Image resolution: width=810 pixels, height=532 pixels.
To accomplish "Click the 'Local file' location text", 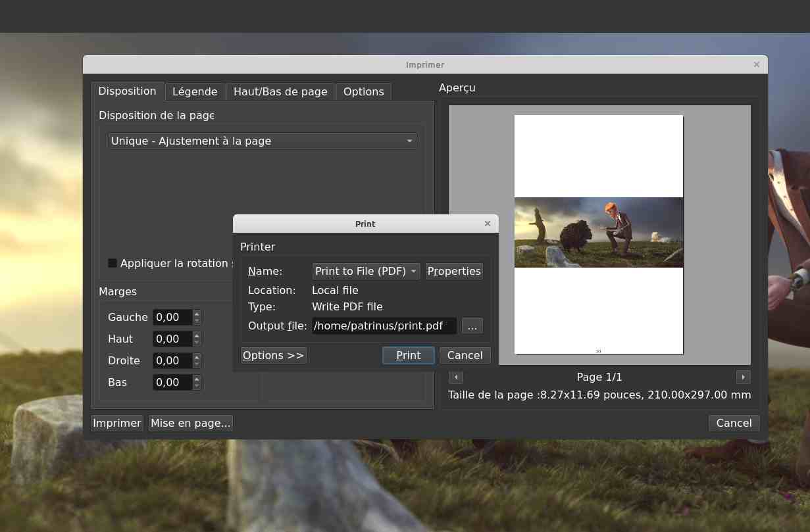I will [335, 290].
